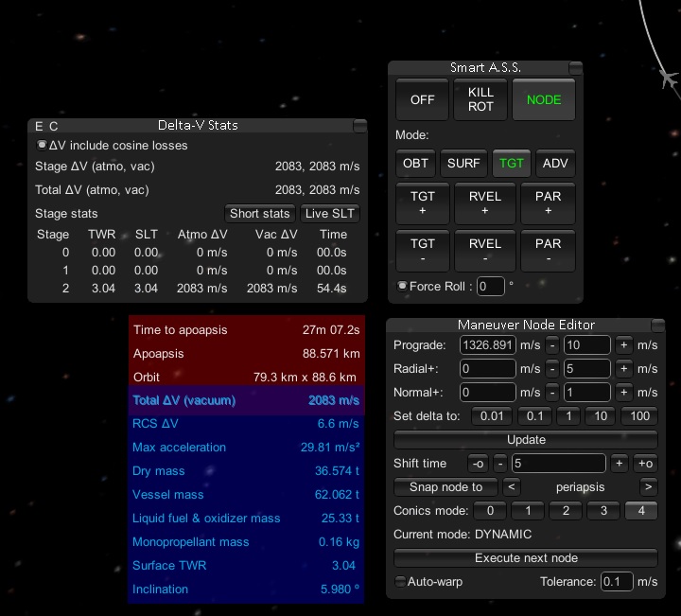
Task: Enable Live SLT
Action: (x=330, y=213)
